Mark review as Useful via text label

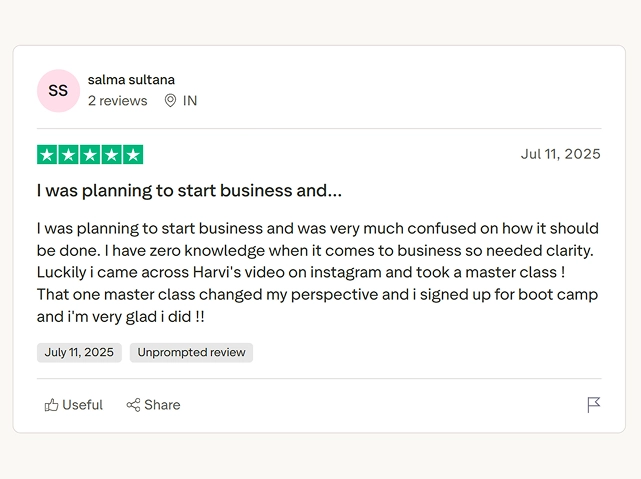tap(82, 405)
